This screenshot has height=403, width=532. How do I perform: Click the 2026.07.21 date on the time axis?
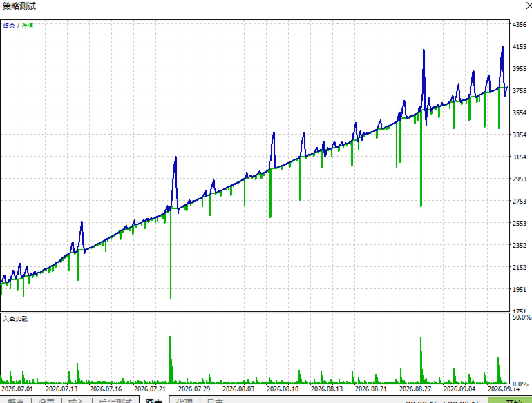pos(150,389)
